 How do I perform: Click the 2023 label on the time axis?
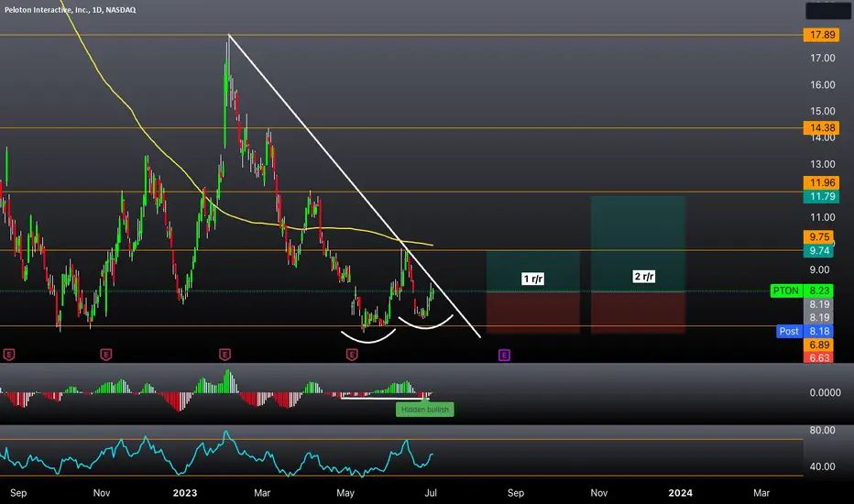tap(185, 493)
